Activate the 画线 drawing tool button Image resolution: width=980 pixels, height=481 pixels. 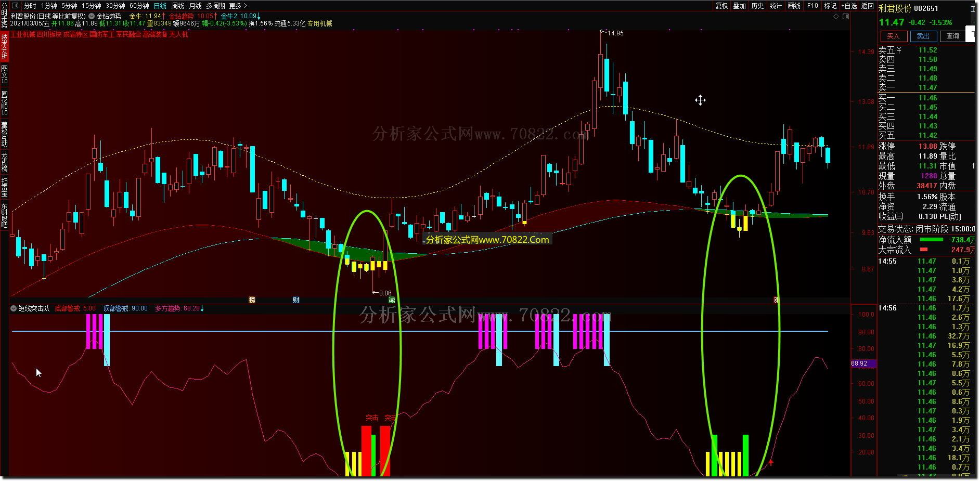(794, 6)
